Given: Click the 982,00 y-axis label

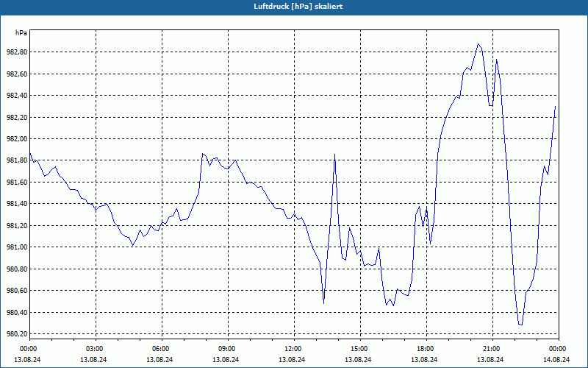Looking at the screenshot, I should (17, 139).
